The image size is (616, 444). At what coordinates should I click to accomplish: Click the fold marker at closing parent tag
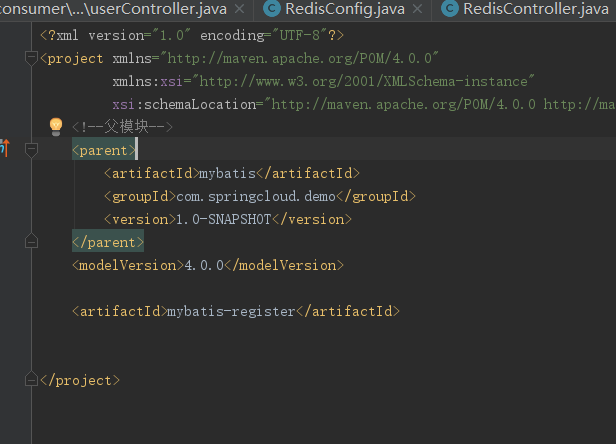pos(31,241)
